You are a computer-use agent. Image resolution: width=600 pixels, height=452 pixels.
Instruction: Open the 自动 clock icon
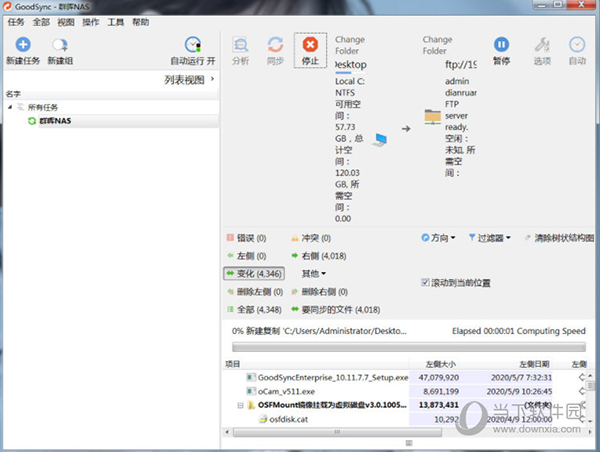(x=577, y=45)
